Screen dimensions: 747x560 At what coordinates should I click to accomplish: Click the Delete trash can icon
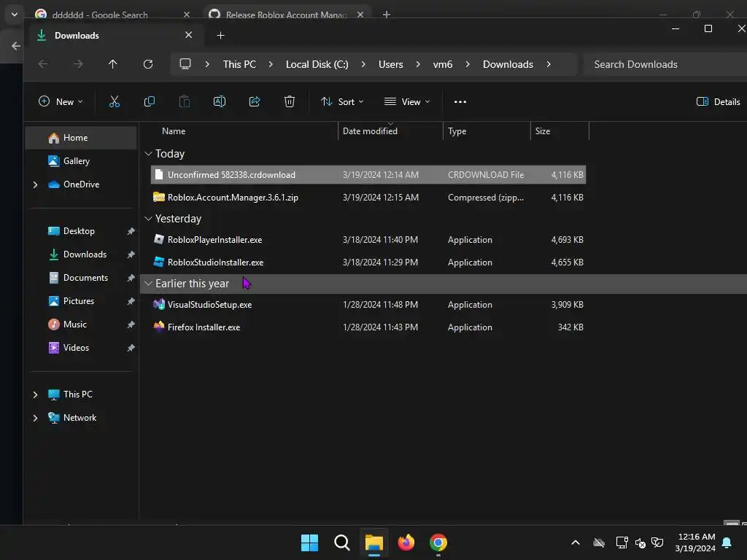(x=289, y=101)
